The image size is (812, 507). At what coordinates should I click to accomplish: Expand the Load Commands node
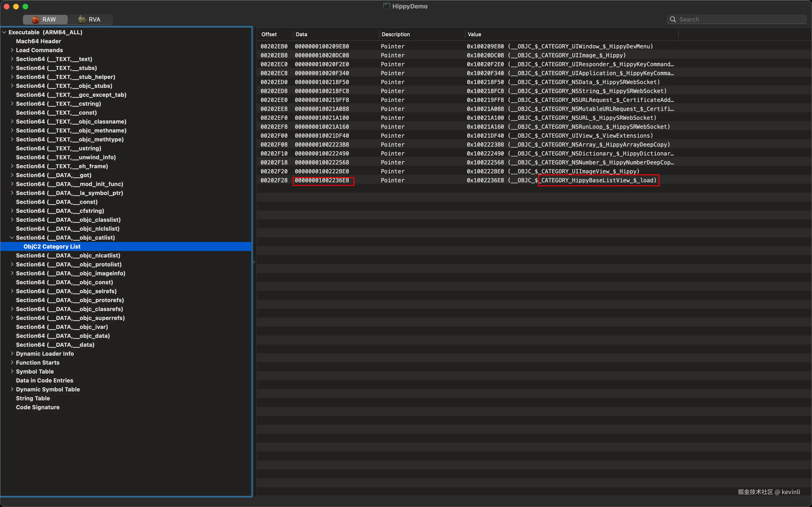[x=12, y=50]
